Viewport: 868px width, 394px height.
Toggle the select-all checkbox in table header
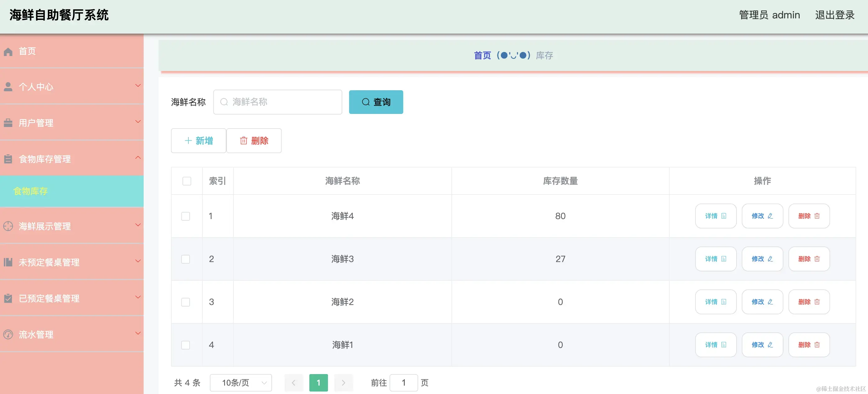[187, 181]
